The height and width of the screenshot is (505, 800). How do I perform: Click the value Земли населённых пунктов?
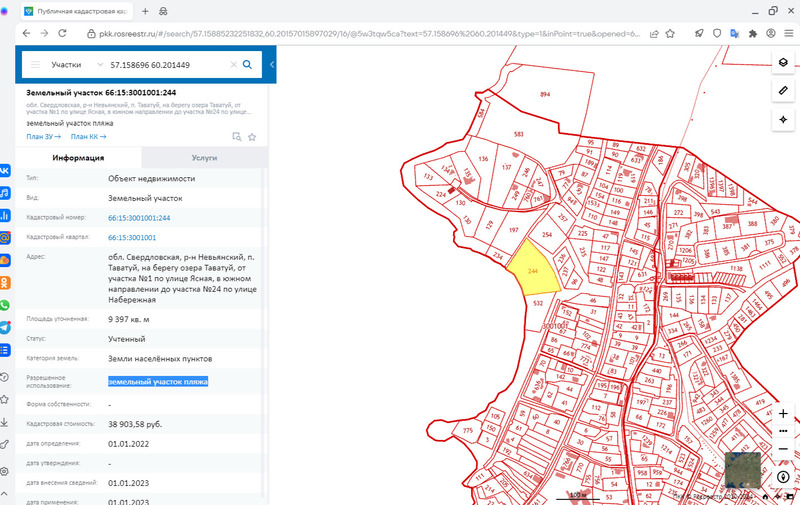[160, 359]
